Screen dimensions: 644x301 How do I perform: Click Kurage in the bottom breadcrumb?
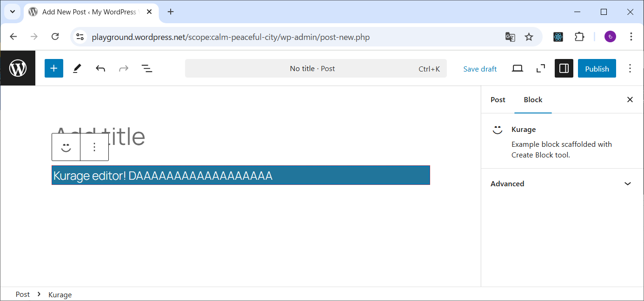(60, 294)
